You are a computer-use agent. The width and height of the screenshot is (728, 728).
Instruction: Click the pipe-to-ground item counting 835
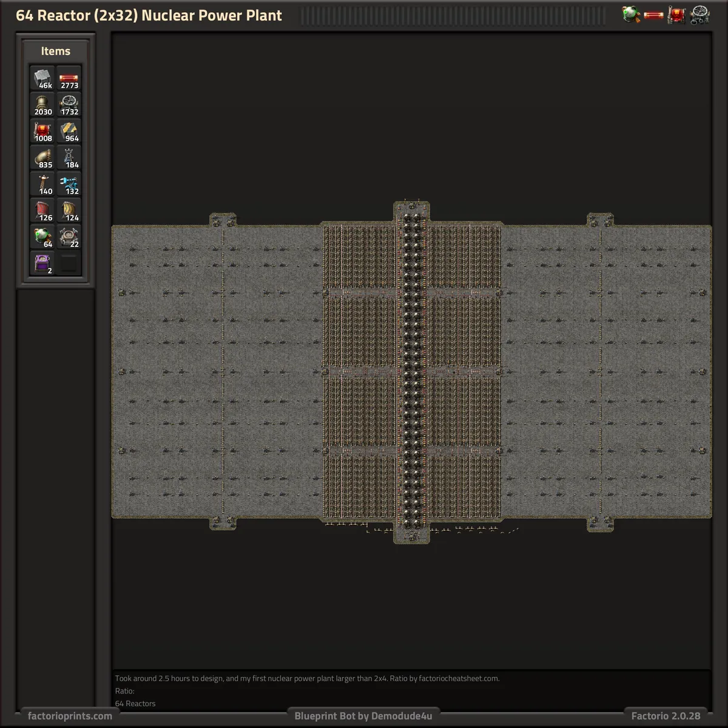42,158
